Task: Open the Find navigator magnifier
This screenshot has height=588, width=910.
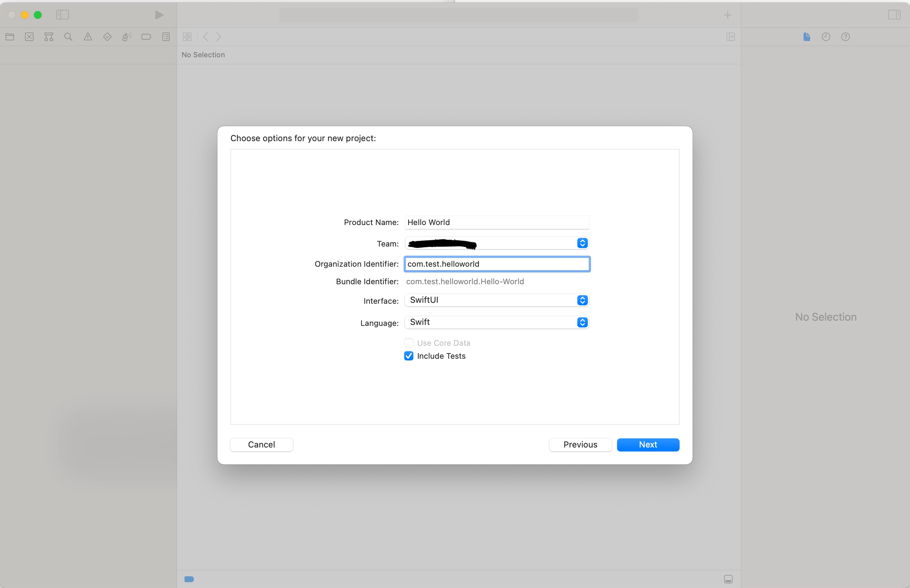Action: point(68,37)
